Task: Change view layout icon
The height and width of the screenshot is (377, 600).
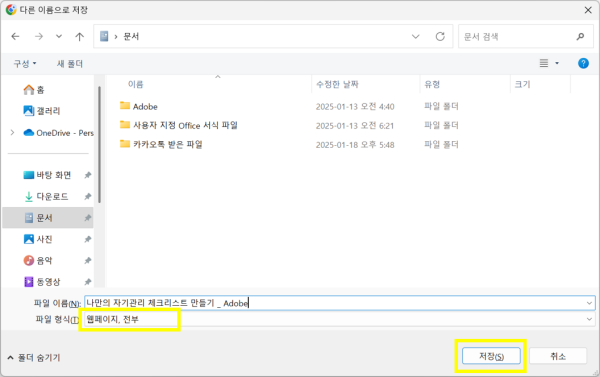Action: coord(544,63)
